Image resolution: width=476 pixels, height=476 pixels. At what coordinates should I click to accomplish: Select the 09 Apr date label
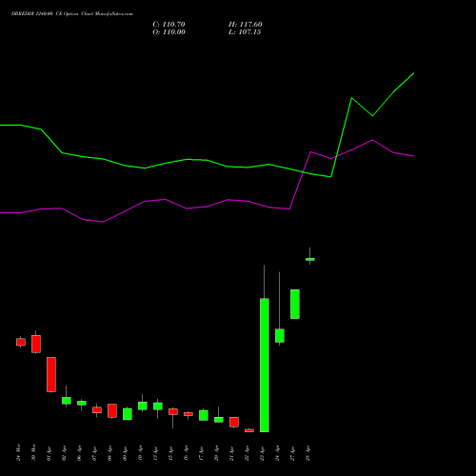[x=125, y=453]
